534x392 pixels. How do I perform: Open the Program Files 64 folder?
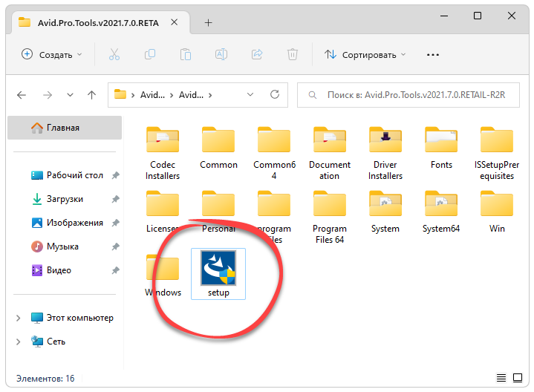(330, 218)
